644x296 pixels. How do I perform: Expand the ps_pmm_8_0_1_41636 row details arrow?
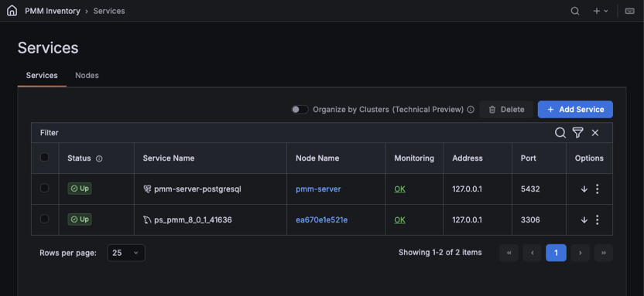[x=584, y=219]
